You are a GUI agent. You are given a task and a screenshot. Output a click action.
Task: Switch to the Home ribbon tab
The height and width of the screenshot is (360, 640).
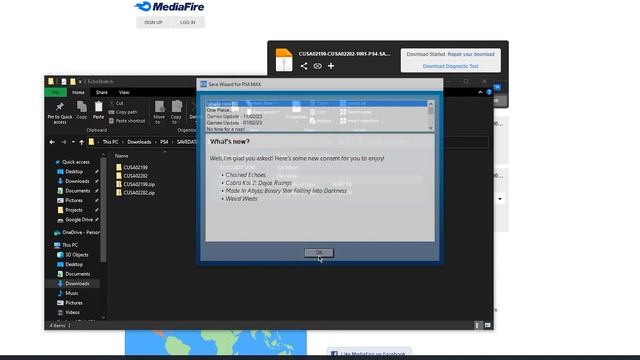point(78,92)
